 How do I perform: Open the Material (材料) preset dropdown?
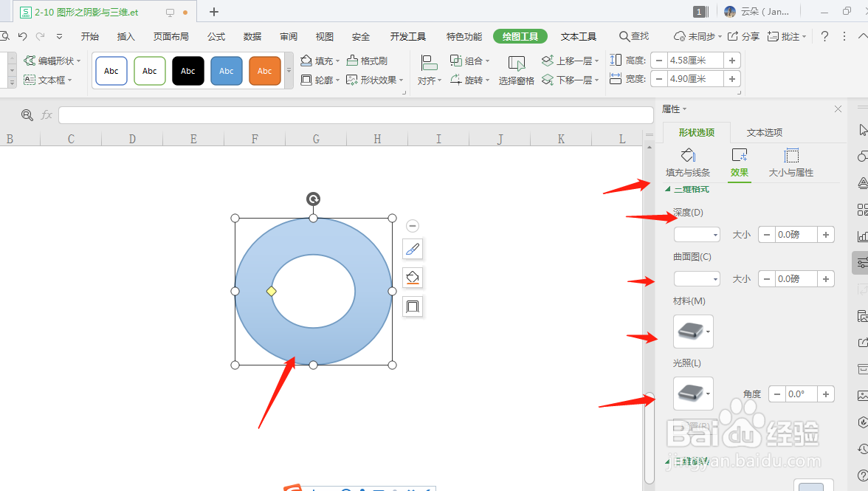pyautogui.click(x=693, y=332)
